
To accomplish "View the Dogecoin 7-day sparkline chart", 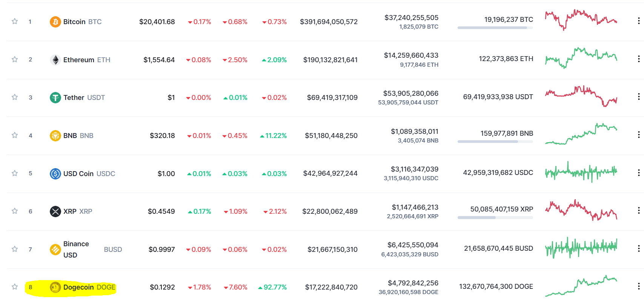I will pos(581,286).
